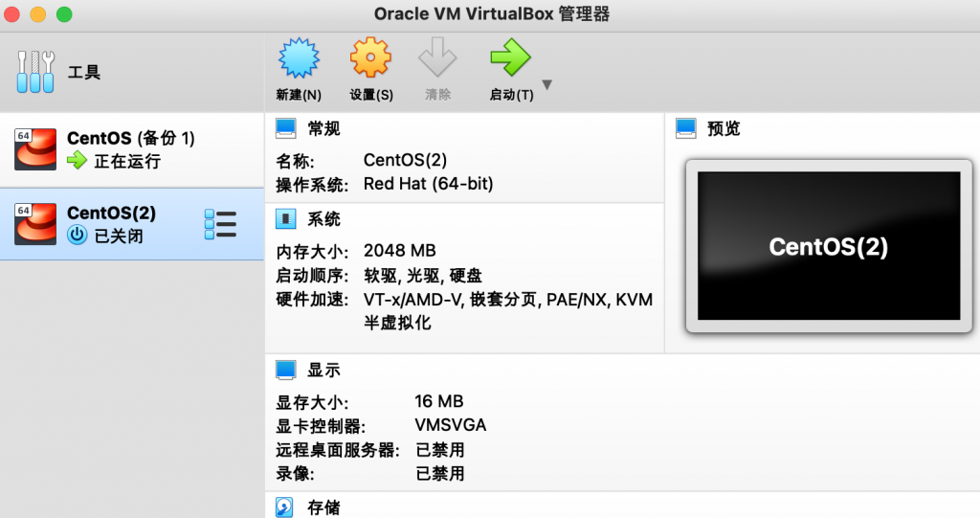
Task: Click the 新建(N) new VM icon
Action: click(299, 57)
